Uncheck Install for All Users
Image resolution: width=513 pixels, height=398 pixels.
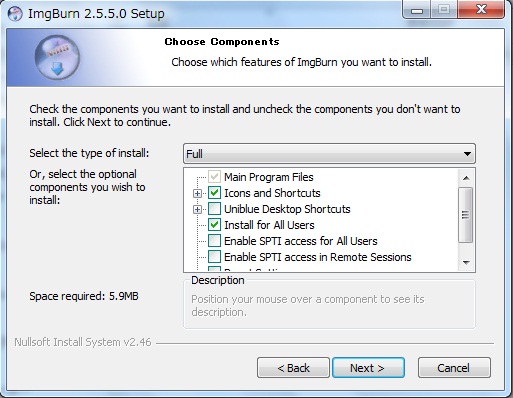(214, 225)
